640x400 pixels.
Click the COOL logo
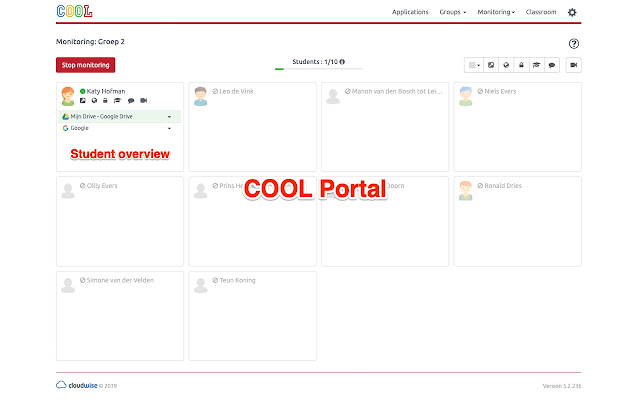pos(74,11)
